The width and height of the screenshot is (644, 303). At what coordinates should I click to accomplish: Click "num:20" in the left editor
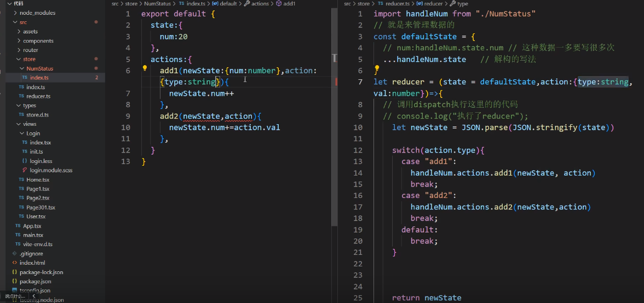tap(174, 37)
